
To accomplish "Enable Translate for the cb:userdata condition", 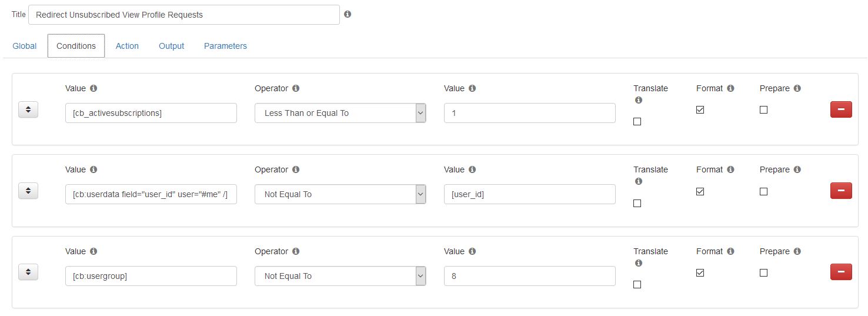I will [x=637, y=203].
